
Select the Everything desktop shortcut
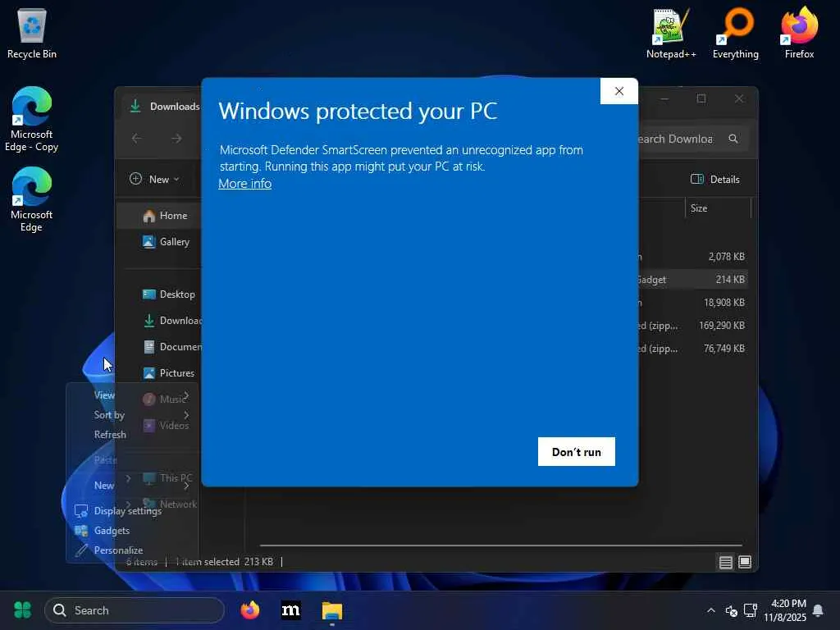736,33
